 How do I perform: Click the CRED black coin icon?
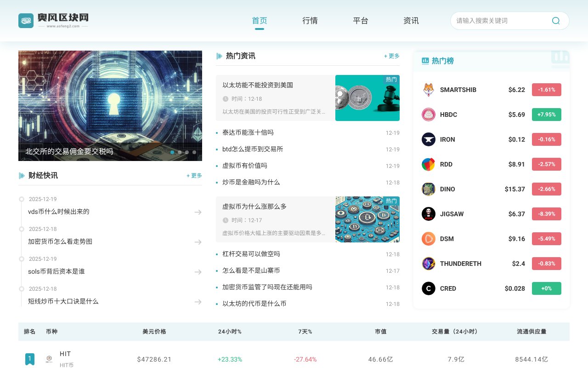click(x=428, y=288)
